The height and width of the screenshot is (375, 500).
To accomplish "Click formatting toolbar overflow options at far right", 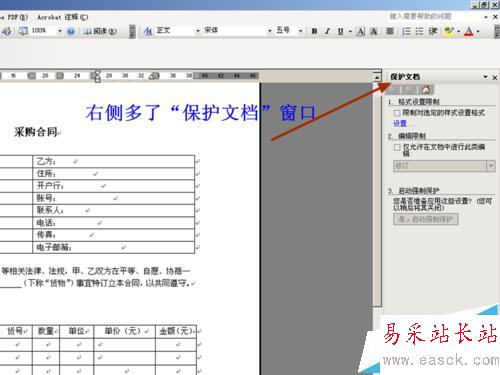I will click(497, 31).
